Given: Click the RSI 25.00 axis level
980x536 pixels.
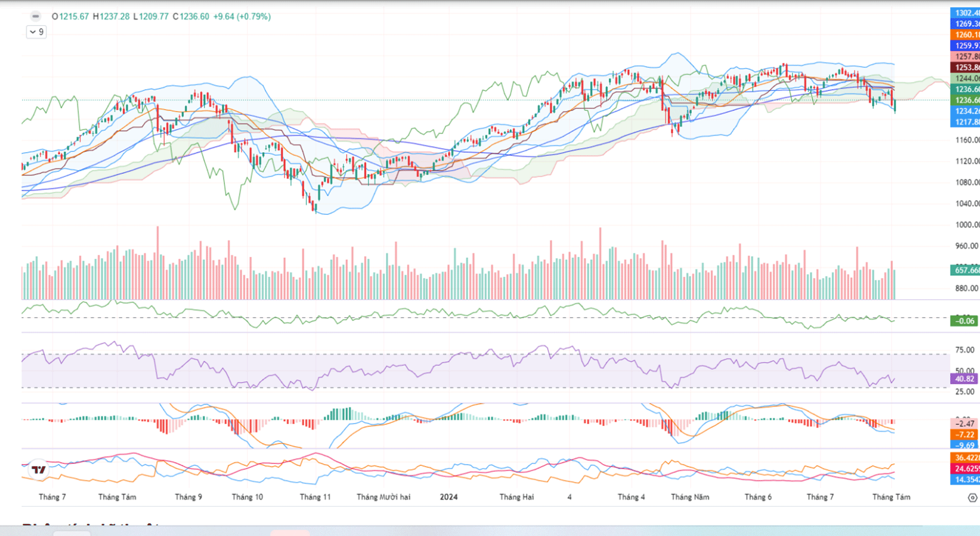Looking at the screenshot, I should click(965, 392).
